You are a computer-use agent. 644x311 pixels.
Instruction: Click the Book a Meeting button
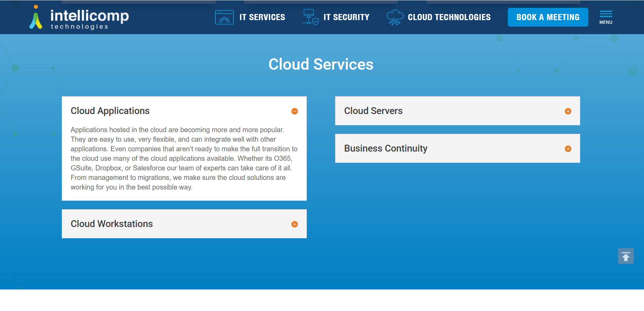[548, 17]
